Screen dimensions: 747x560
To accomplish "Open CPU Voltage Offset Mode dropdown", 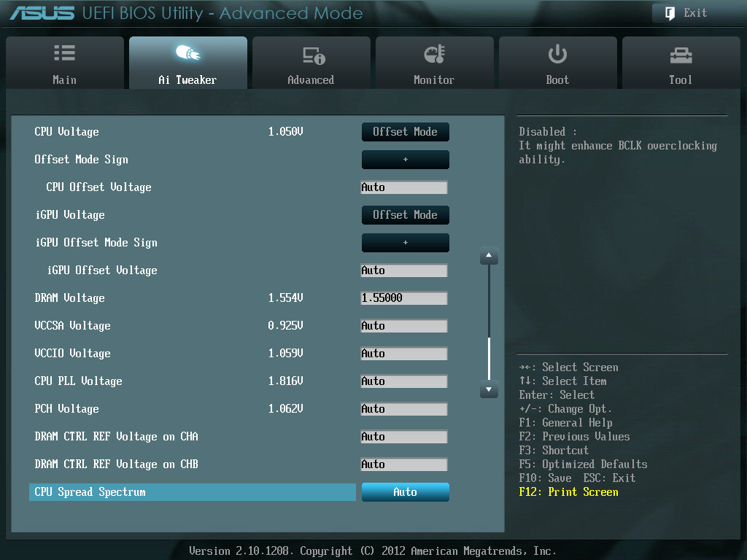I will pyautogui.click(x=406, y=132).
